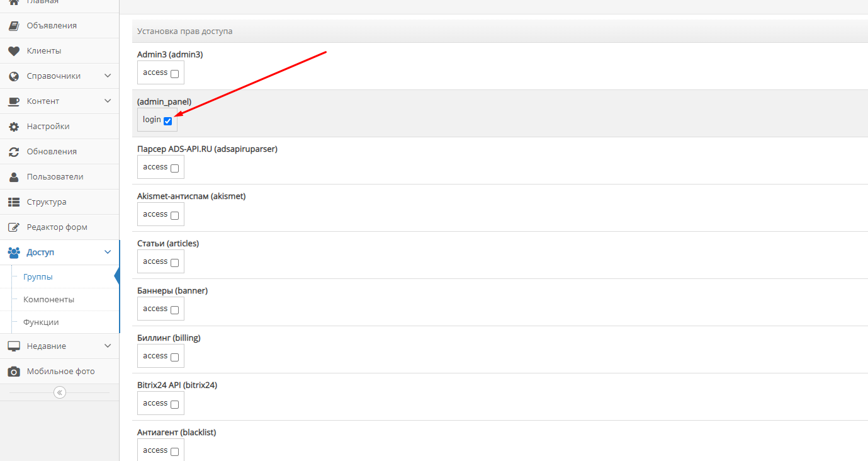The height and width of the screenshot is (461, 868).
Task: Click the gear icon beside Настройки
Action: pyautogui.click(x=14, y=127)
